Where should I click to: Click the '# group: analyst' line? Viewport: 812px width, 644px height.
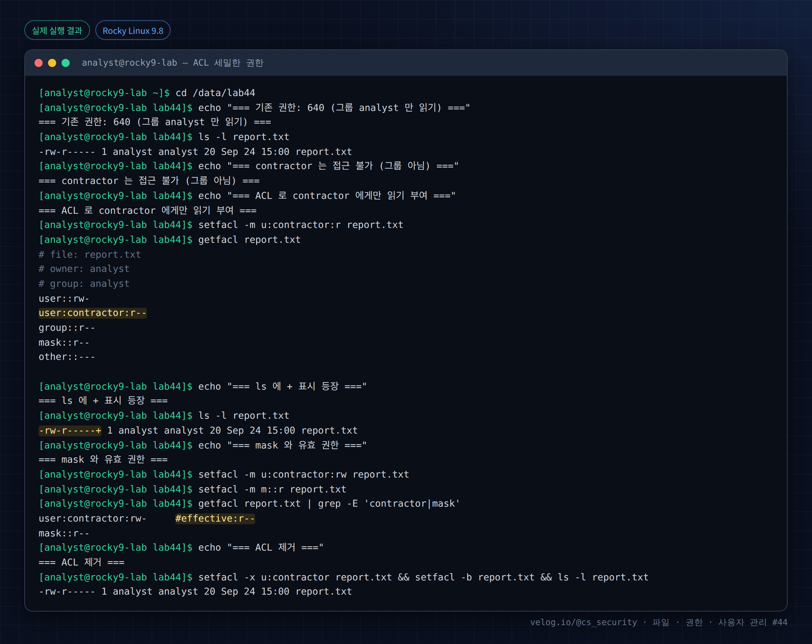pos(84,283)
